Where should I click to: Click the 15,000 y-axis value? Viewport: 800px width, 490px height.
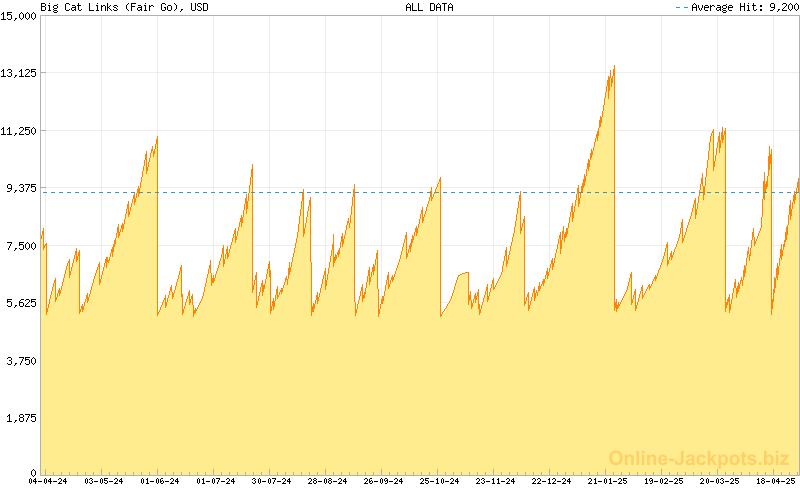point(19,16)
